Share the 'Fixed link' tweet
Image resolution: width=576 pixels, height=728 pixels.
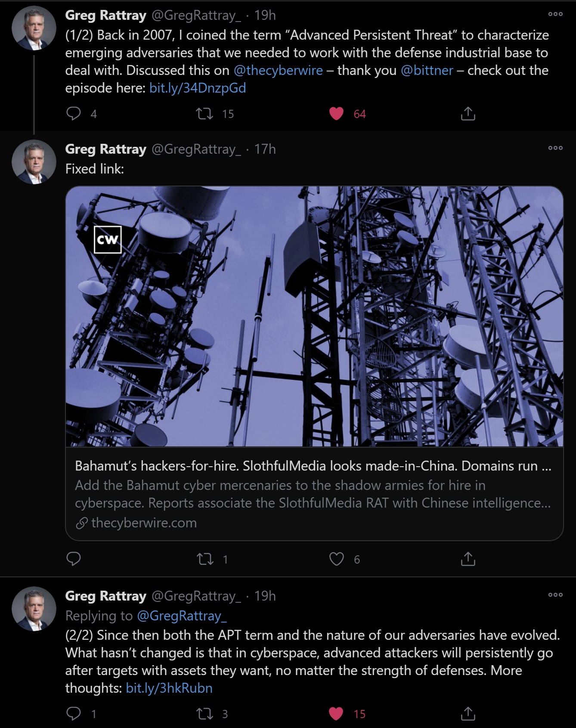pyautogui.click(x=468, y=559)
